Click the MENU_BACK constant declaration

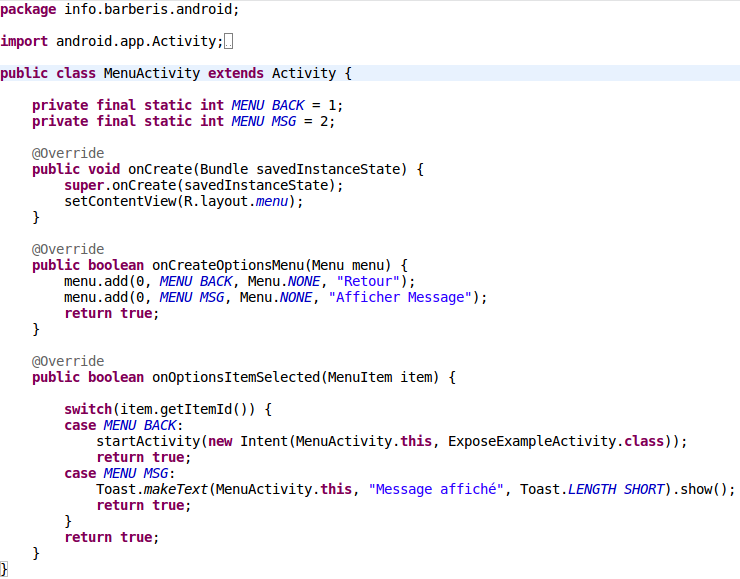(267, 105)
